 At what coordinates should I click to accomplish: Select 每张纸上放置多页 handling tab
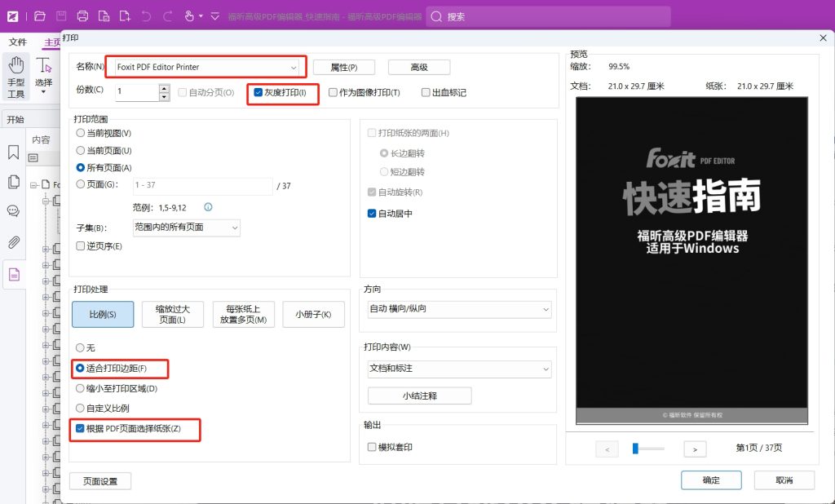coord(243,314)
